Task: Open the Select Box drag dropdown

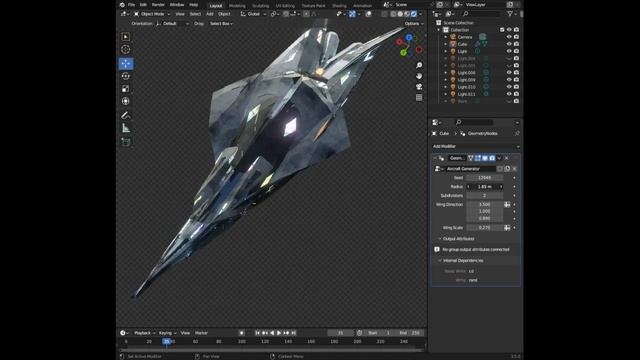Action: click(221, 24)
